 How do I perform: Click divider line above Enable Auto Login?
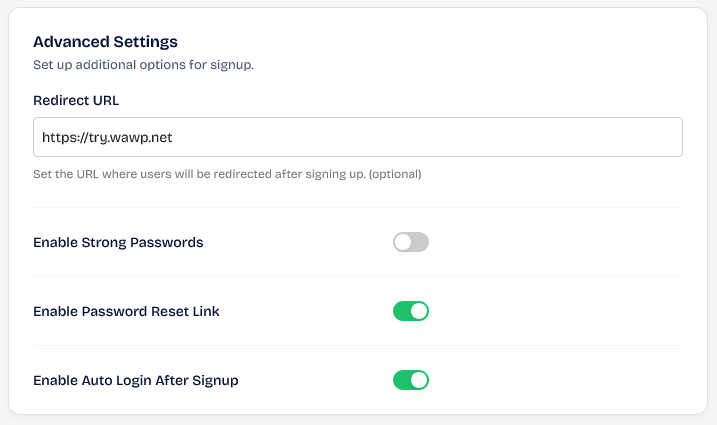[x=357, y=346]
